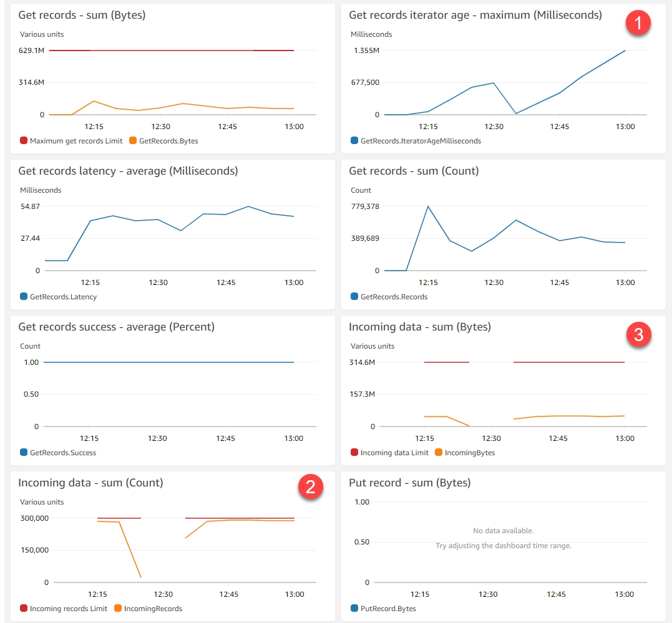Image resolution: width=672 pixels, height=623 pixels.
Task: Click the 'Put record - sum (Bytes)' title
Action: (409, 483)
